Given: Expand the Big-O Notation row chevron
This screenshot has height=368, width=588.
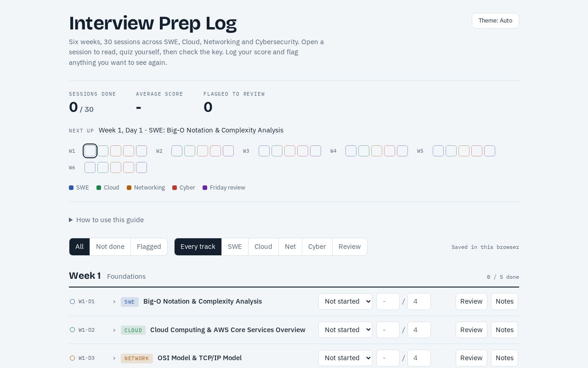Looking at the screenshot, I should coord(114,302).
